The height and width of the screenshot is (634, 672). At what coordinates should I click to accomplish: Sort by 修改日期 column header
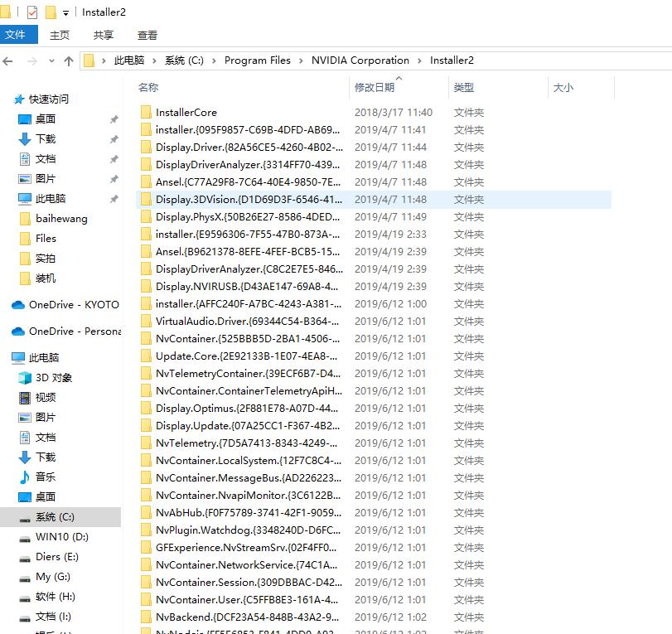[375, 88]
